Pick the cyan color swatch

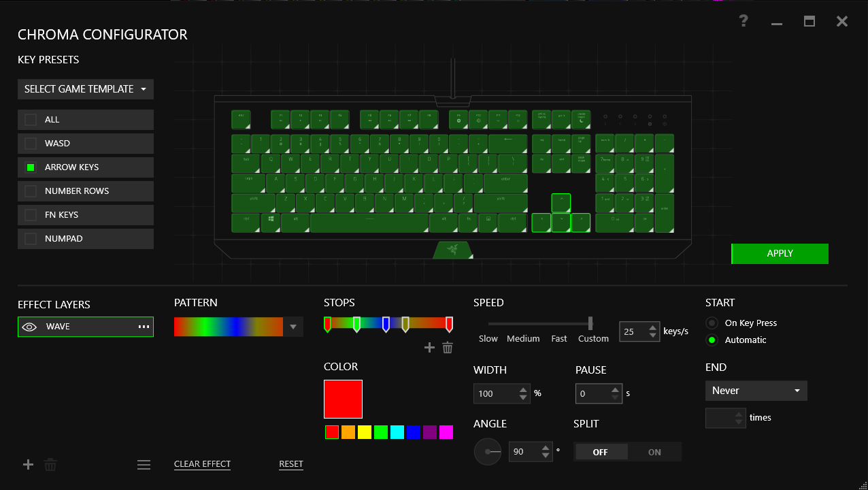tap(397, 432)
